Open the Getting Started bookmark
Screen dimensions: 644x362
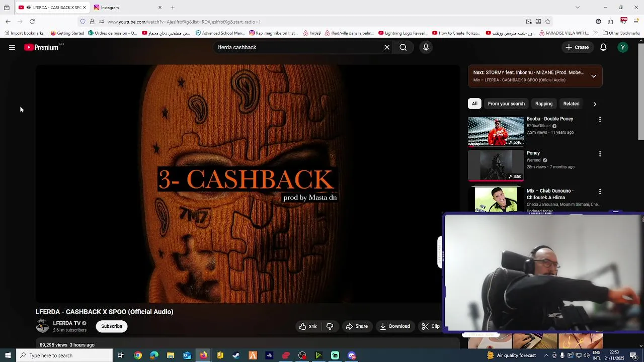click(x=67, y=33)
